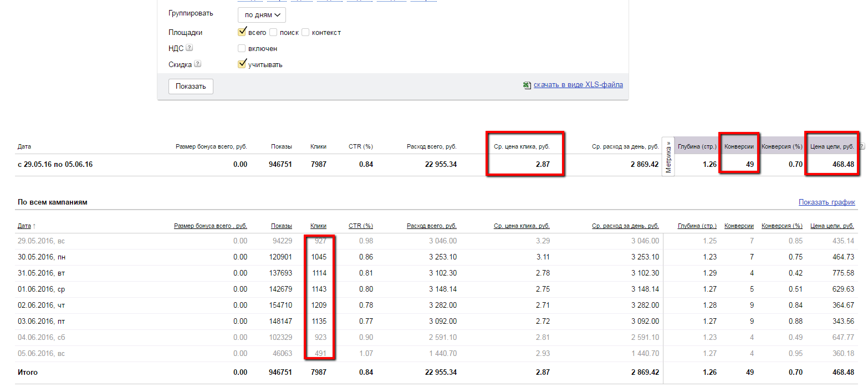
Task: Sort table by Клики column header
Action: pos(318,226)
